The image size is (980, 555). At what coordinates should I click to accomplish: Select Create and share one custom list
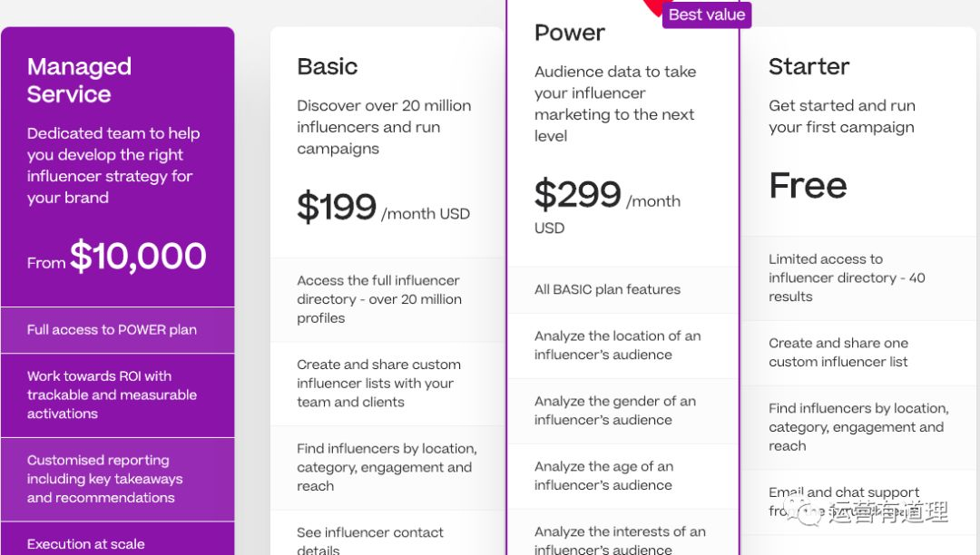[x=857, y=353]
